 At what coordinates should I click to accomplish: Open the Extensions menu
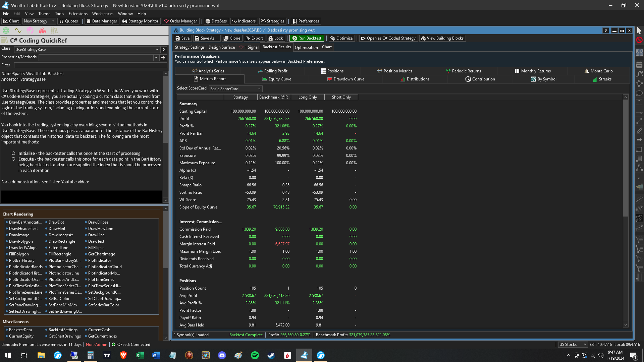point(78,14)
